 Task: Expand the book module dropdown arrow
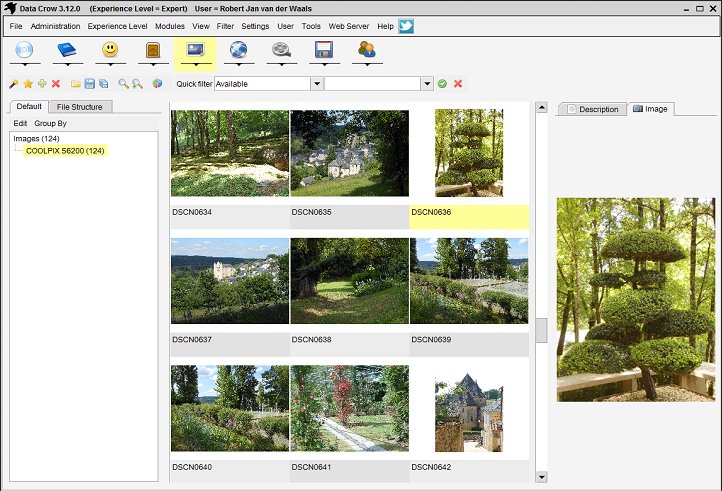[67, 64]
